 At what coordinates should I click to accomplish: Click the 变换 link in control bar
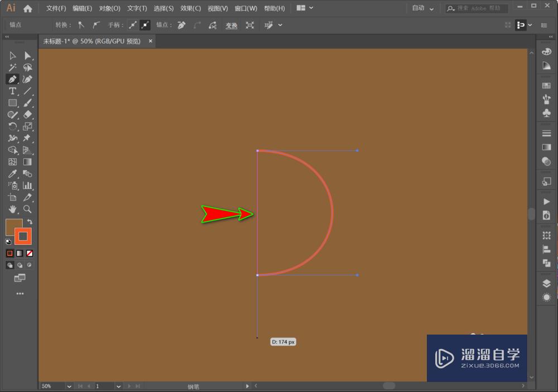point(232,25)
